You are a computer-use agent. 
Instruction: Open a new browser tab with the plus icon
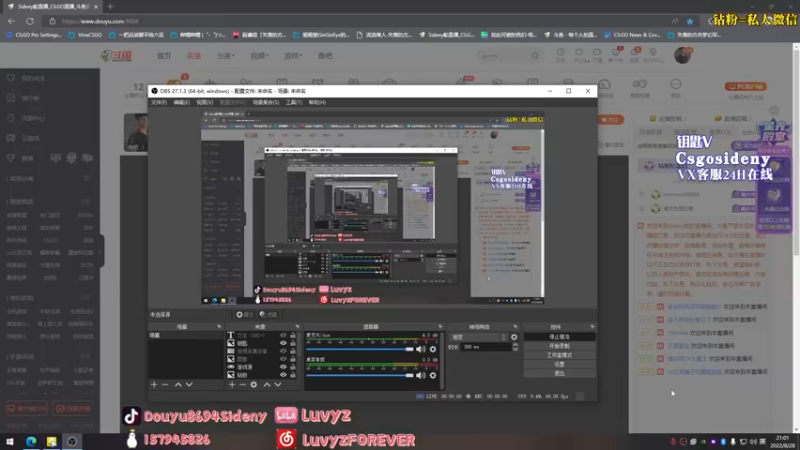pyautogui.click(x=110, y=7)
